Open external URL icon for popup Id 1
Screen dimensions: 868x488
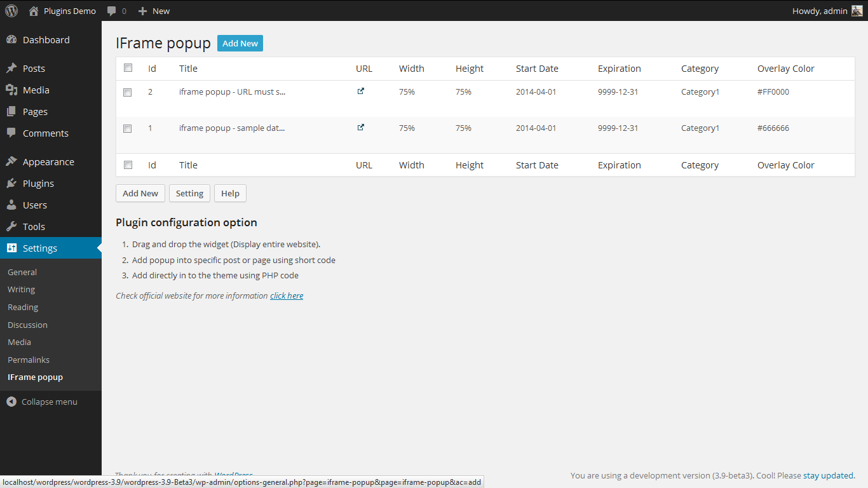pos(360,128)
